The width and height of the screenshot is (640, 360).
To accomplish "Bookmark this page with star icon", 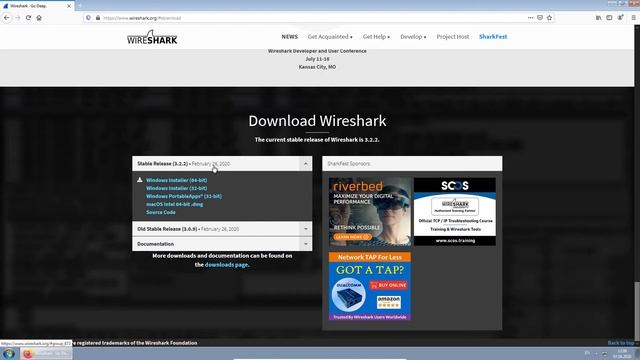I will tap(549, 18).
